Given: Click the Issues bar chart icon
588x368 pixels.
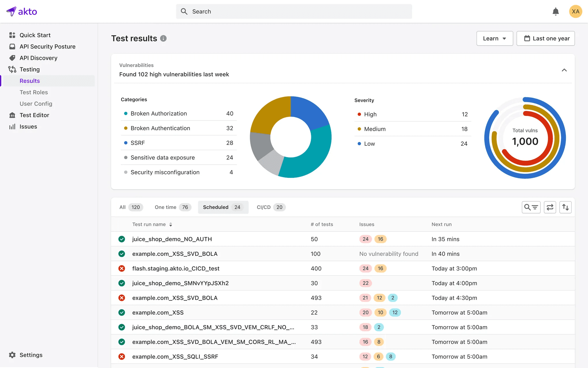Looking at the screenshot, I should pyautogui.click(x=12, y=126).
